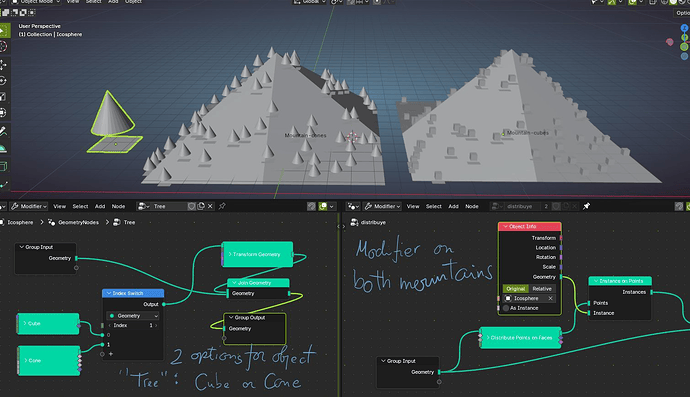Browse node trees next to Tree name field

(x=143, y=206)
